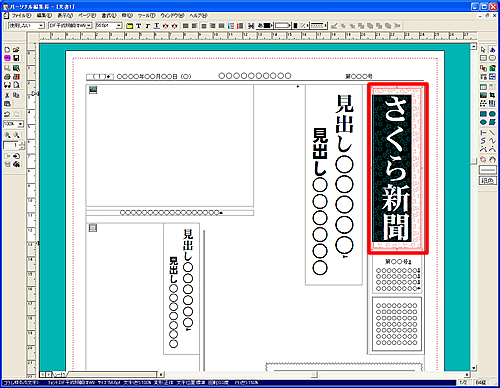Click the copy icon
Screen dimensions: 500x388
point(16,95)
